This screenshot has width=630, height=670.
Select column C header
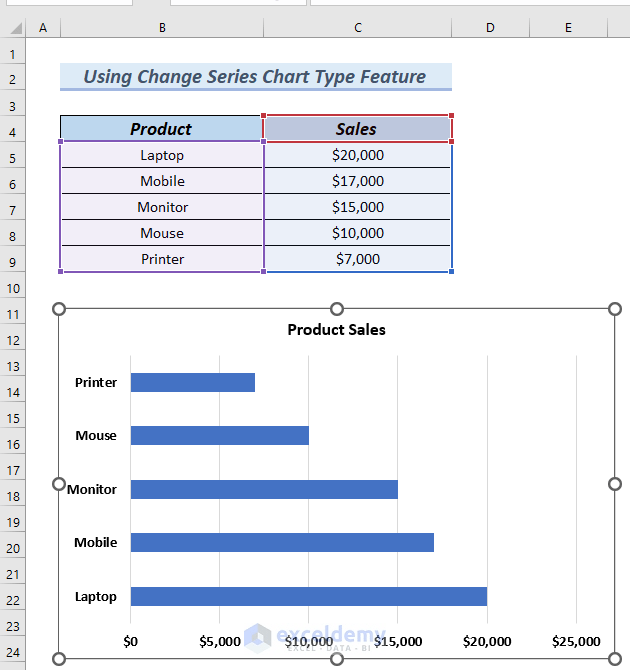coord(358,28)
